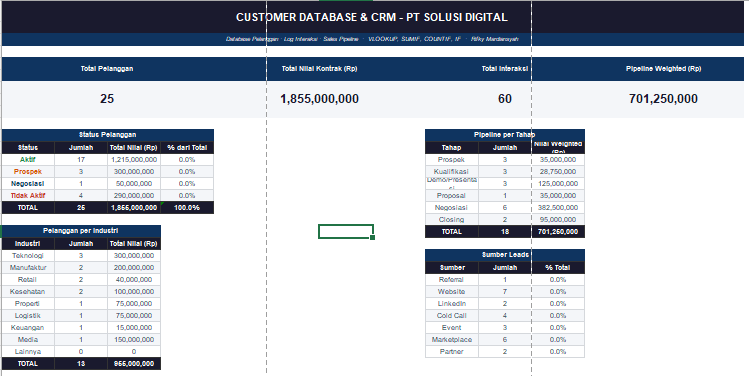
Task: Click the large KPI value 701,250,000
Action: (663, 99)
